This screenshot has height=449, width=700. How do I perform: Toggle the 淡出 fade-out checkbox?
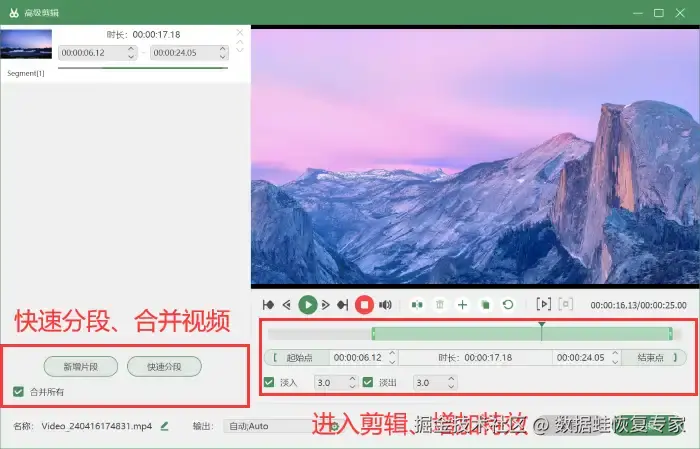368,382
